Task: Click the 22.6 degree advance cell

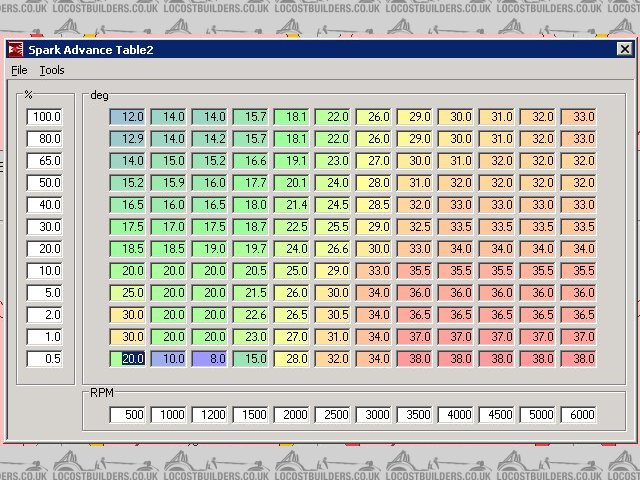Action: click(x=250, y=314)
